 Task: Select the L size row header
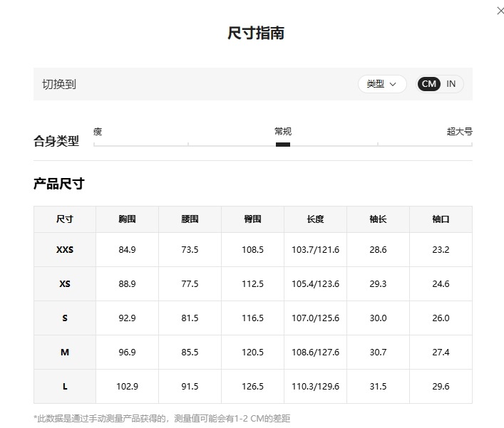[65, 386]
